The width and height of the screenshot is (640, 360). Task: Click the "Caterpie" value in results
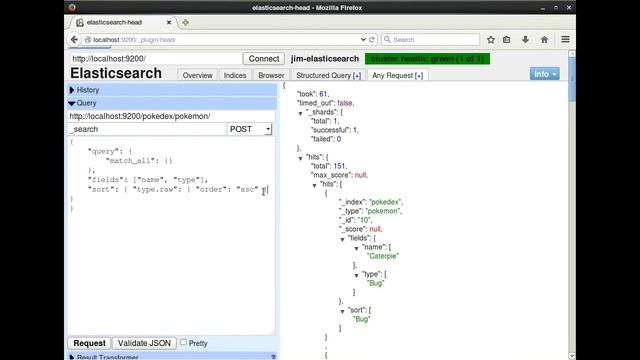click(383, 256)
